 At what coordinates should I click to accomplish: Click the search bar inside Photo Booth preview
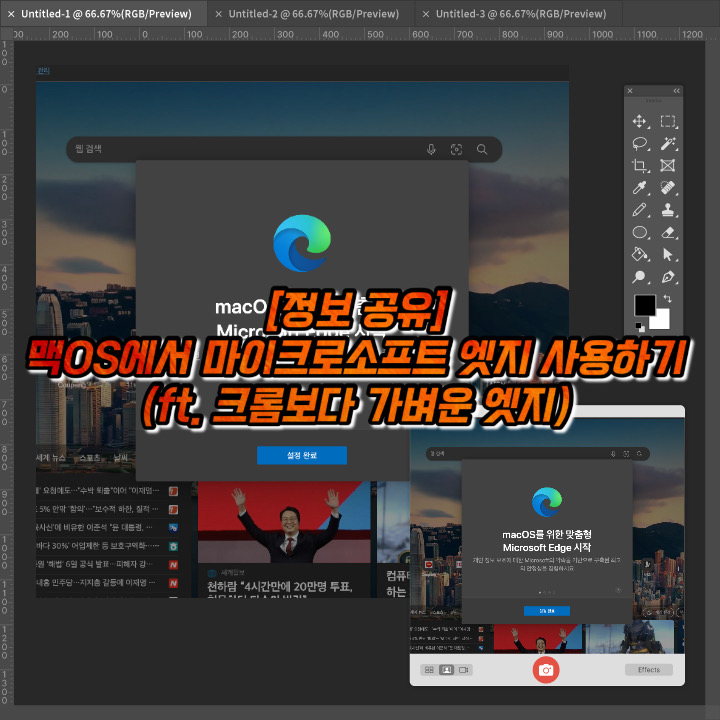[537, 454]
